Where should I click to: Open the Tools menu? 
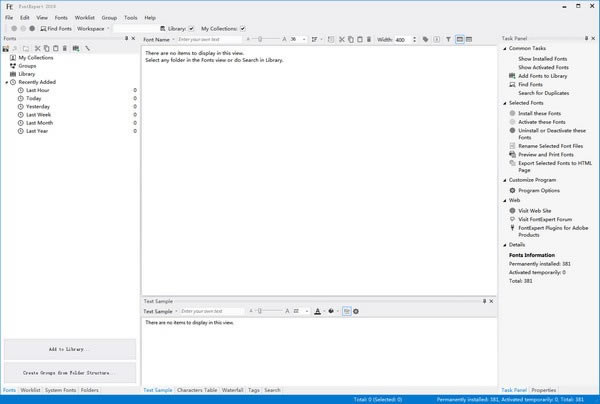[x=130, y=18]
